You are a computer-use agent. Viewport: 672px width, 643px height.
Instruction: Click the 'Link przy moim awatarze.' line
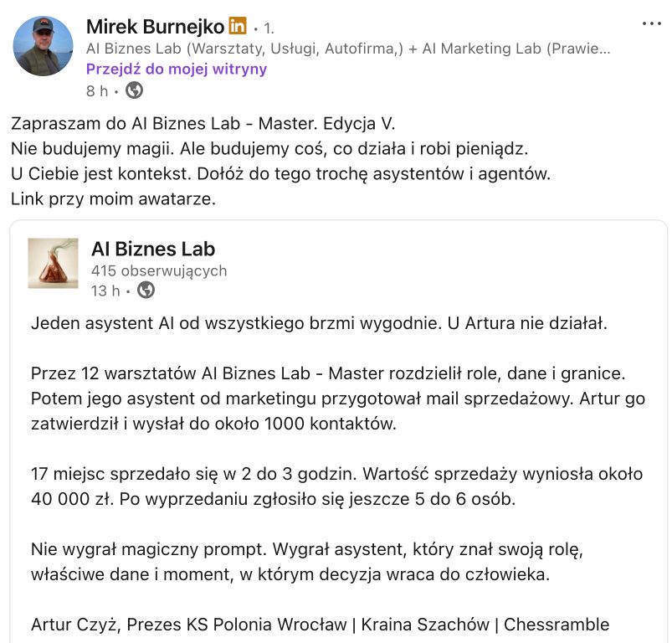click(x=113, y=199)
